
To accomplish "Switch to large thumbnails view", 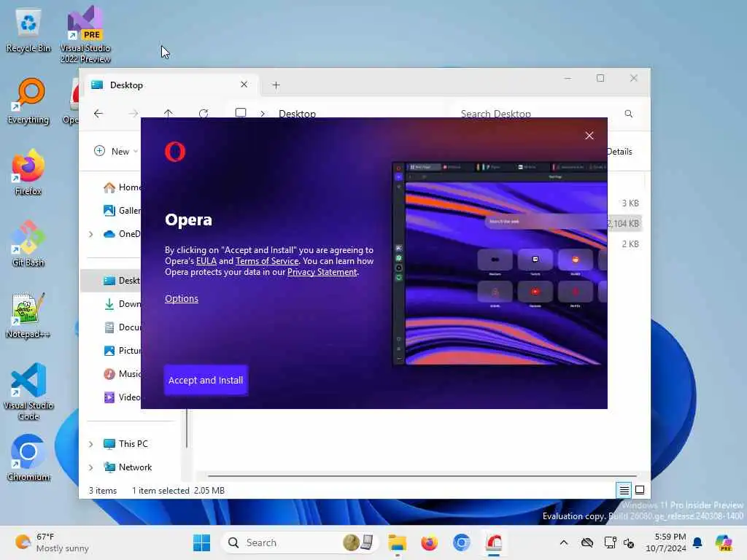I will tap(640, 490).
